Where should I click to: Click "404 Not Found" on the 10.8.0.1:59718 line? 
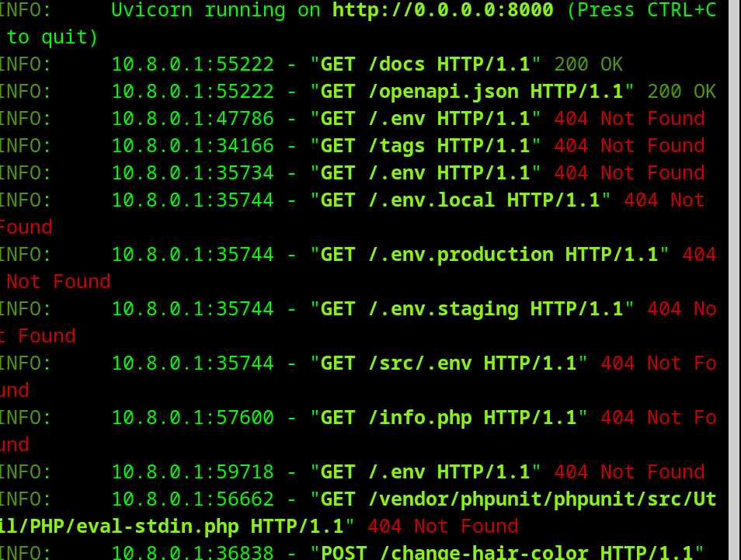coord(629,472)
